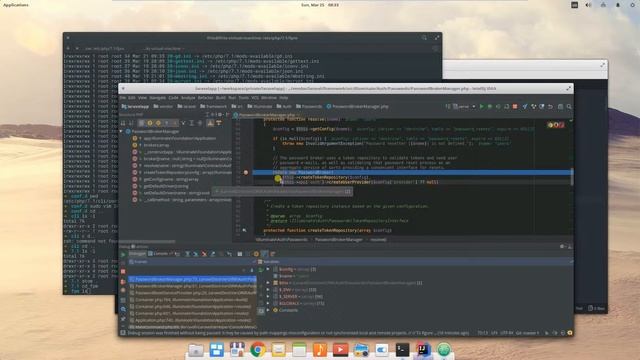Open the Tools menu in IntelliJ

(x=244, y=98)
